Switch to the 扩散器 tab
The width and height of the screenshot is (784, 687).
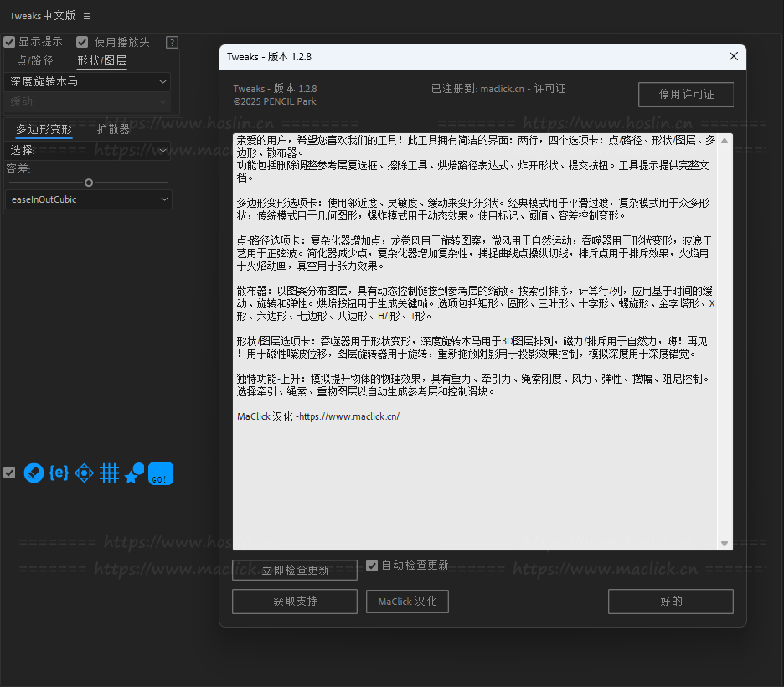[x=113, y=129]
